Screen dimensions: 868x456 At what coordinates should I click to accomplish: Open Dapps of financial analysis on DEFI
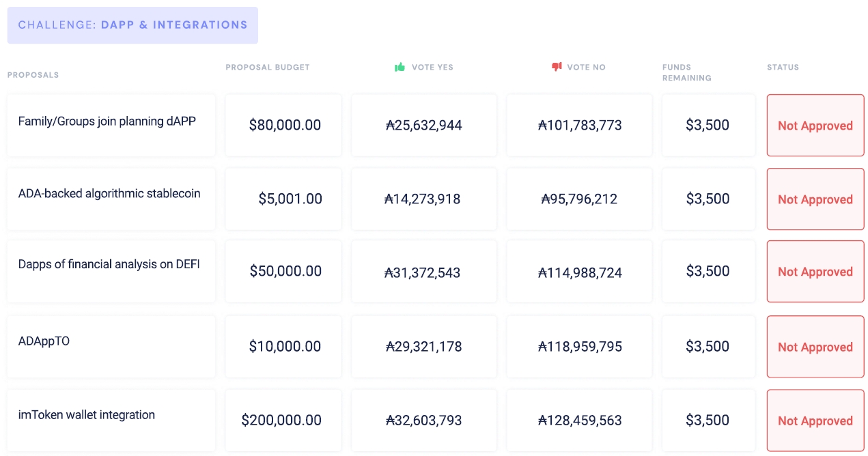(x=109, y=265)
